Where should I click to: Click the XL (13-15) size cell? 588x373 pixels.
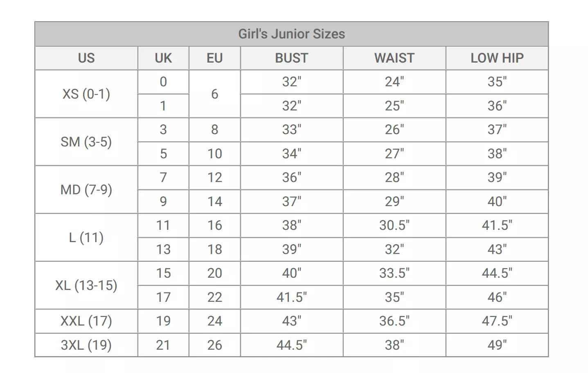tap(86, 285)
